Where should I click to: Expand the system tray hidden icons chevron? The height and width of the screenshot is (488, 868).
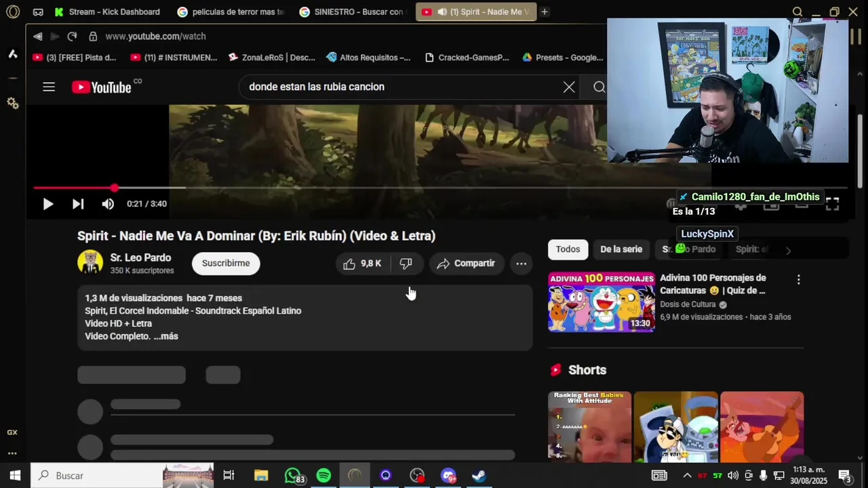point(687,476)
